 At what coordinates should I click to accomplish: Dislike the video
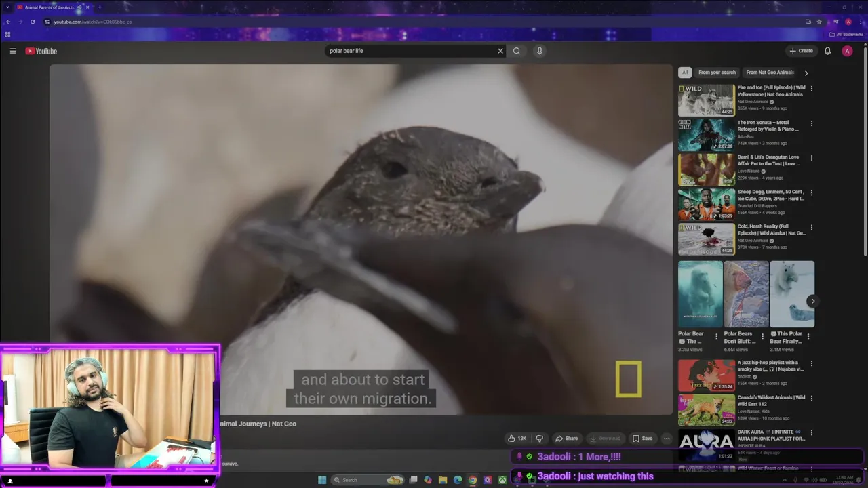coord(540,439)
